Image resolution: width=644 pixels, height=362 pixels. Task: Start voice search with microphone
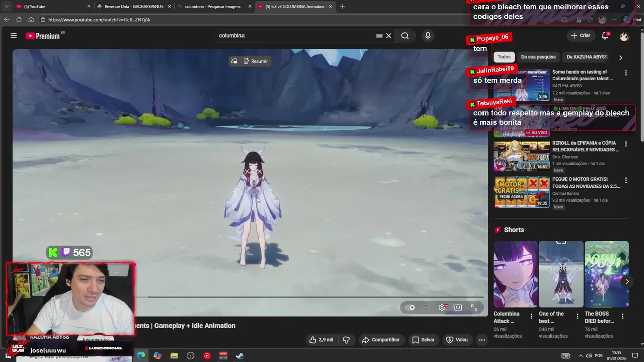[x=428, y=36]
